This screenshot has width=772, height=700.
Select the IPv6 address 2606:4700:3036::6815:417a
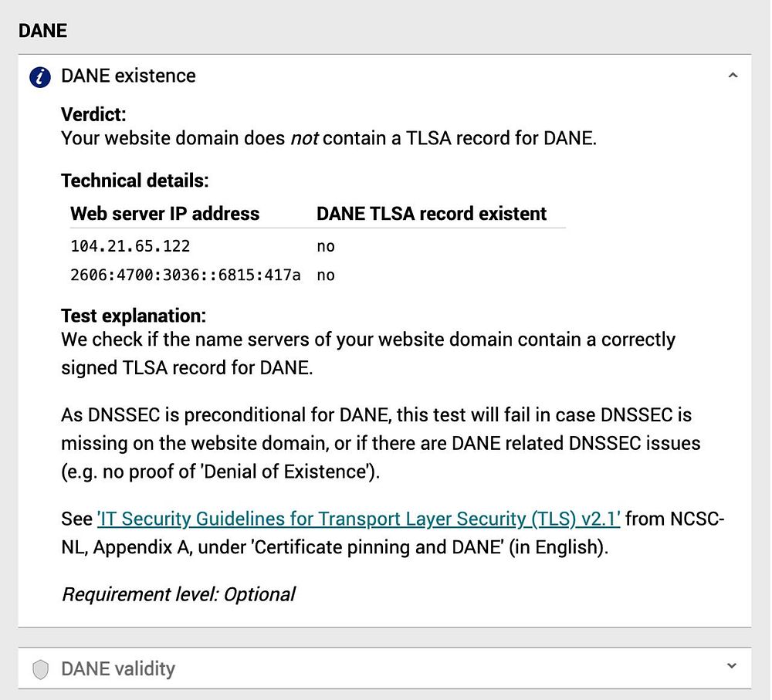click(185, 275)
